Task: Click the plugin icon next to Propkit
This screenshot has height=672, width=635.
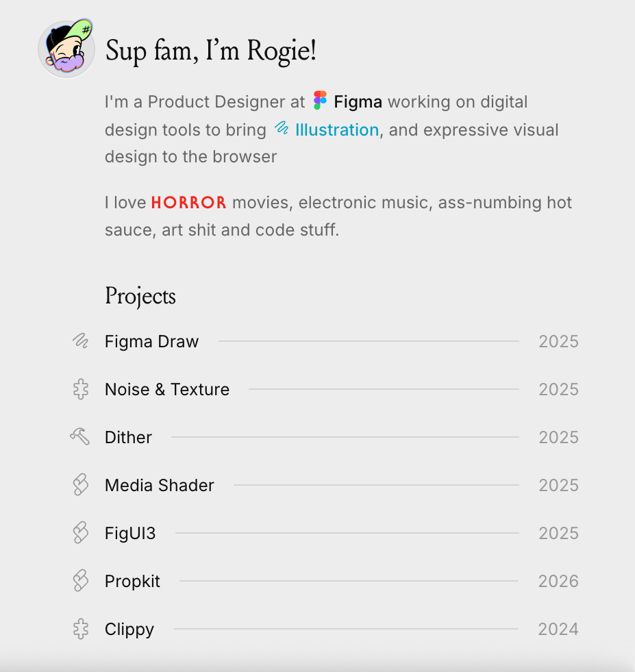Action: tap(80, 580)
